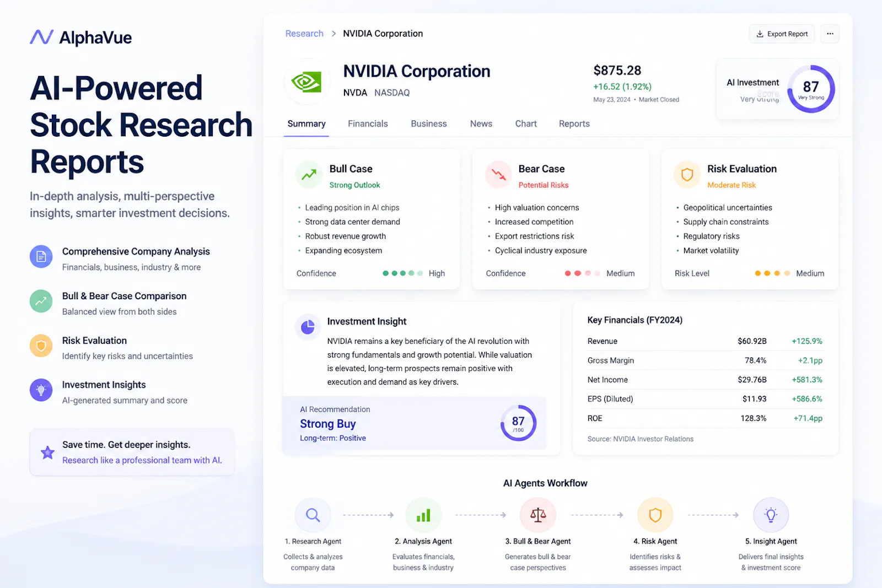Click Market volatility bullet

(711, 251)
